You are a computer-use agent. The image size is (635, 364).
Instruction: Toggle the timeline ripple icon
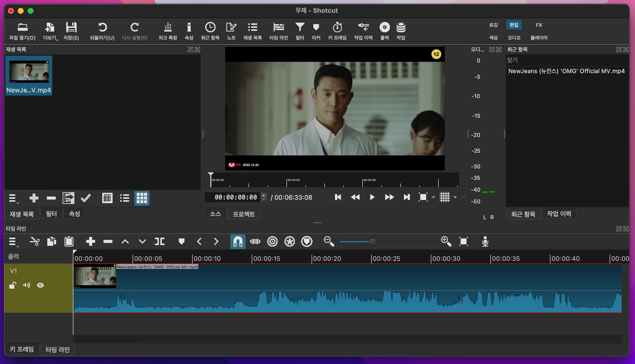(x=272, y=242)
